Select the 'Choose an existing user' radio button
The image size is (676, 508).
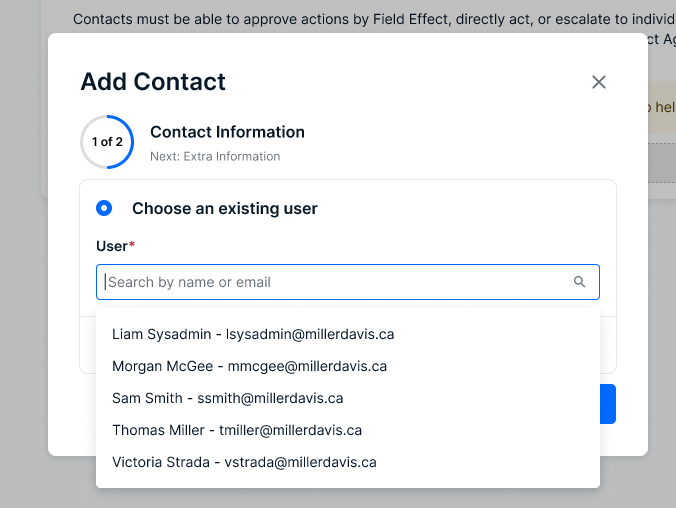click(x=104, y=208)
